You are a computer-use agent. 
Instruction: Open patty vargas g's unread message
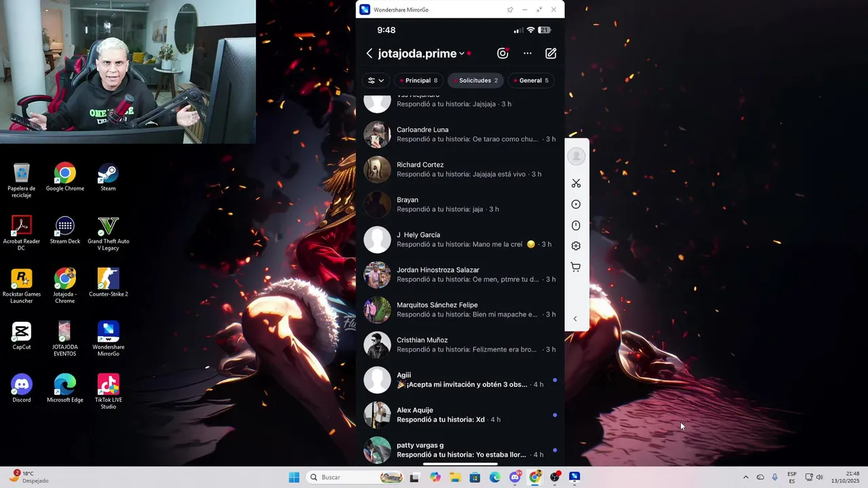(460, 450)
